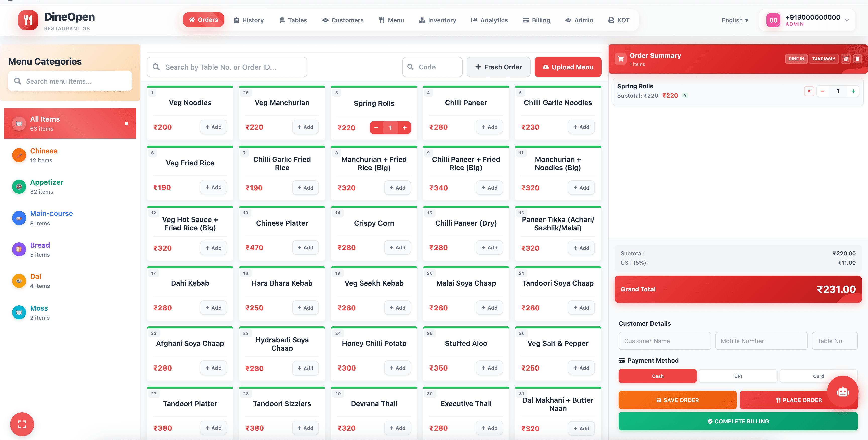This screenshot has height=440, width=868.
Task: Open the QR grid icon in Order Summary header
Action: point(846,59)
